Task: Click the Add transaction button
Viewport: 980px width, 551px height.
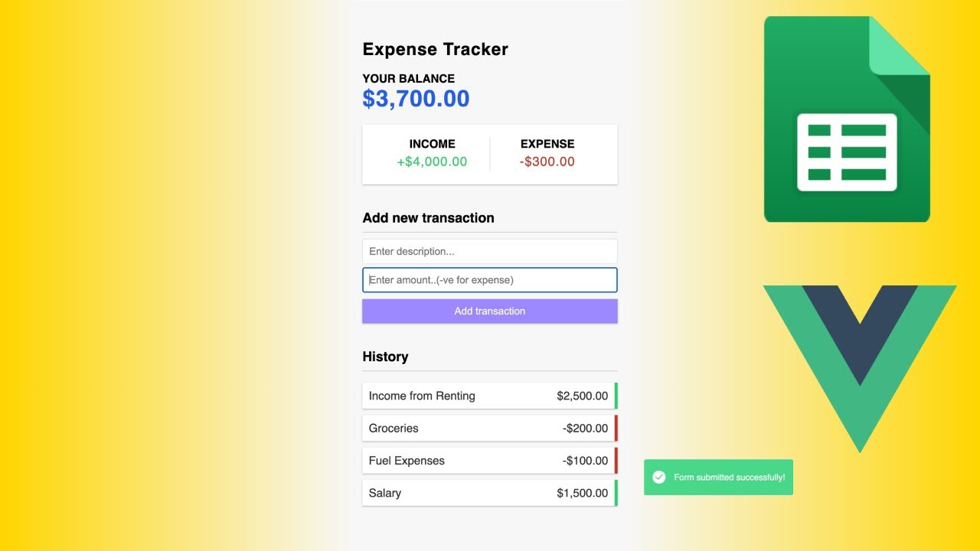Action: [490, 311]
